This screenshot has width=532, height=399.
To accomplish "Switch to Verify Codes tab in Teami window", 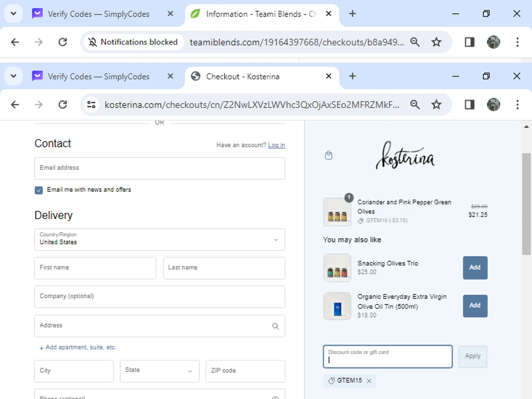I will 99,14.
